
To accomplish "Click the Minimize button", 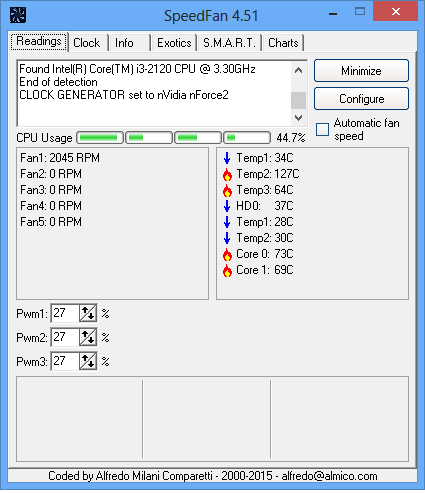I will [x=361, y=71].
